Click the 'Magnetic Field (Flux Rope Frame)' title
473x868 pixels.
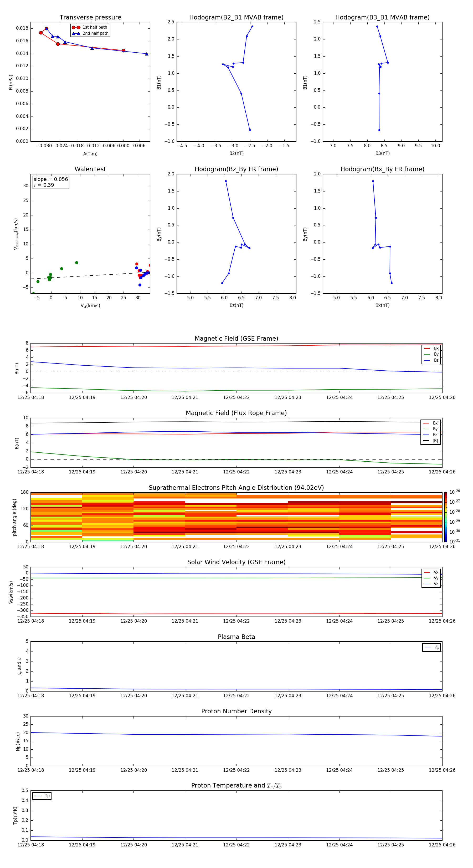point(236,413)
